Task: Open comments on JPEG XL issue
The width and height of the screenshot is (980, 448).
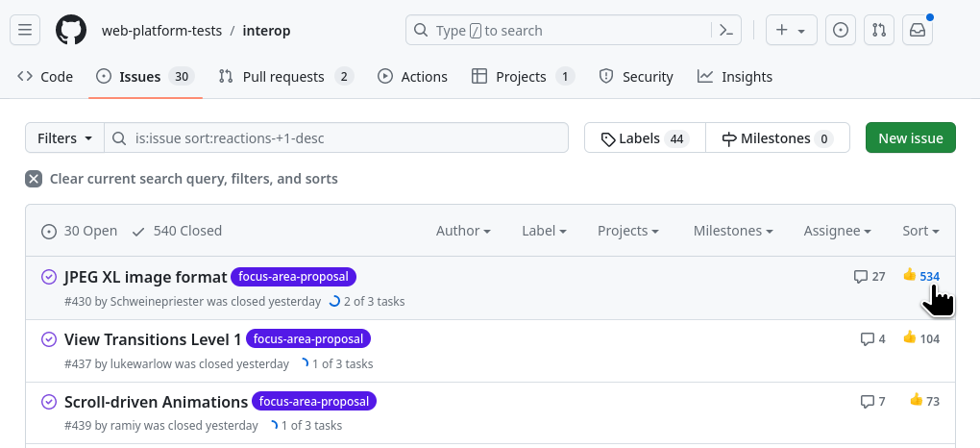Action: coord(870,277)
